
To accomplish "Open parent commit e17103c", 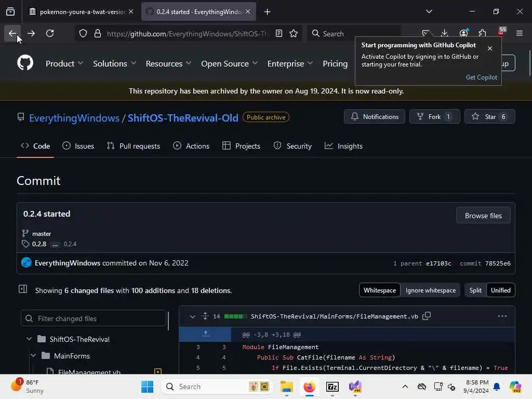I will (x=438, y=263).
